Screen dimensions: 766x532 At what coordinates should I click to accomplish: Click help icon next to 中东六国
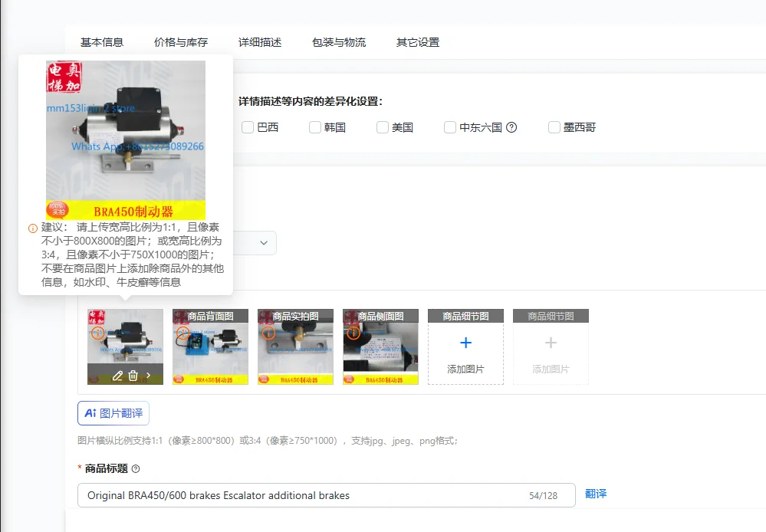[511, 127]
